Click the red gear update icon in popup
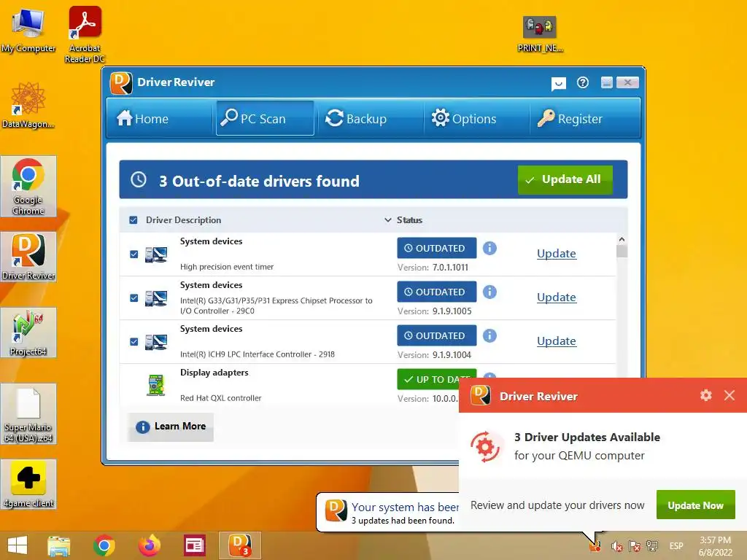Screen dimensions: 747x560 point(485,447)
